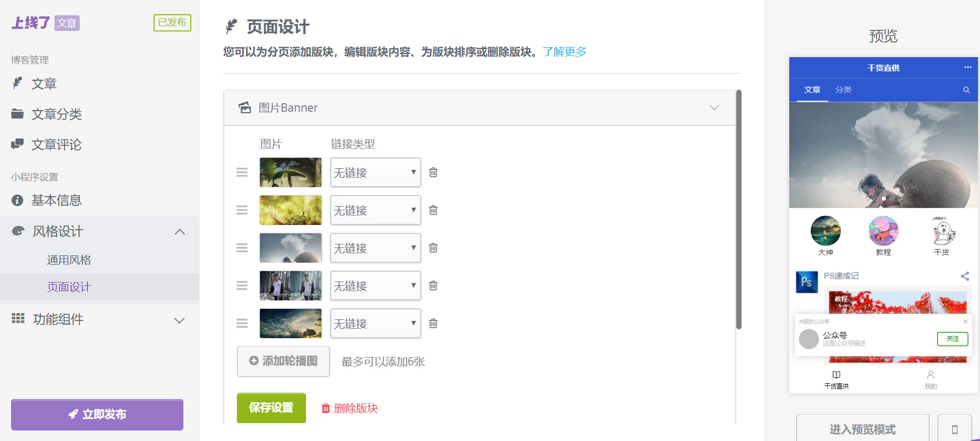Collapse the 风格设计 sidebar menu
Image resolution: width=980 pixels, height=441 pixels.
point(179,232)
